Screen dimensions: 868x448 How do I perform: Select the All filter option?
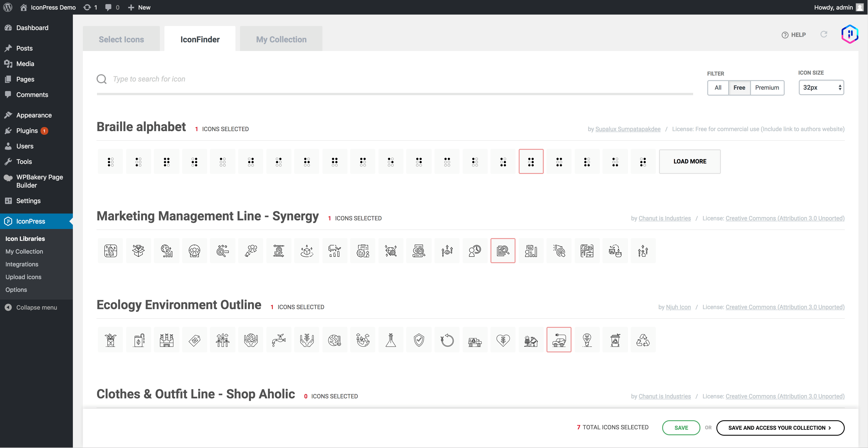pos(718,88)
